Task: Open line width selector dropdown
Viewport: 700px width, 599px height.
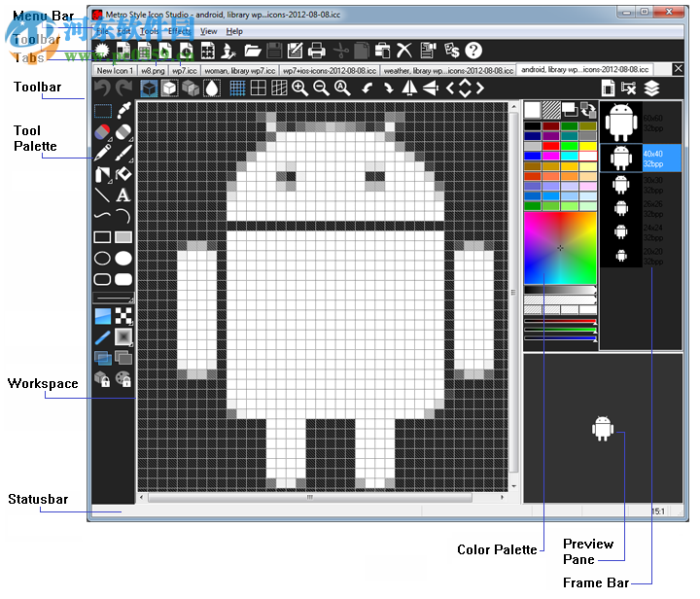Action: click(x=114, y=298)
